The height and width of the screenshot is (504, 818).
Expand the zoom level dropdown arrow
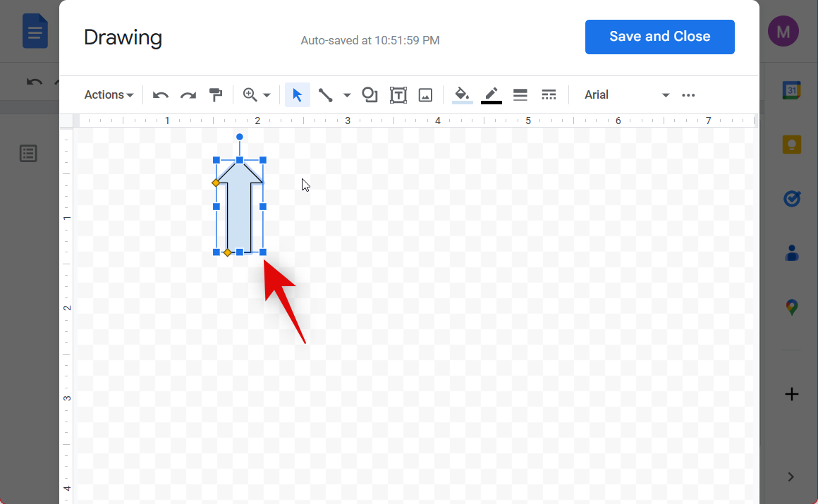pyautogui.click(x=267, y=95)
